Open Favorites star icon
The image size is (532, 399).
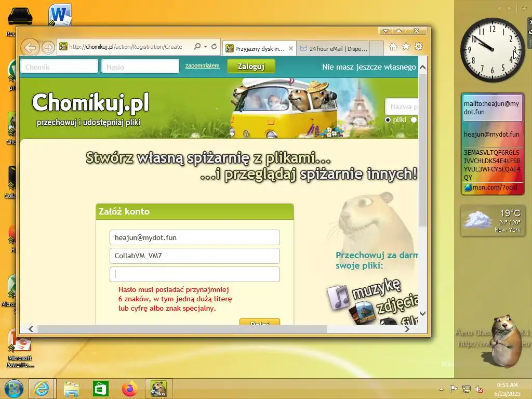click(406, 46)
